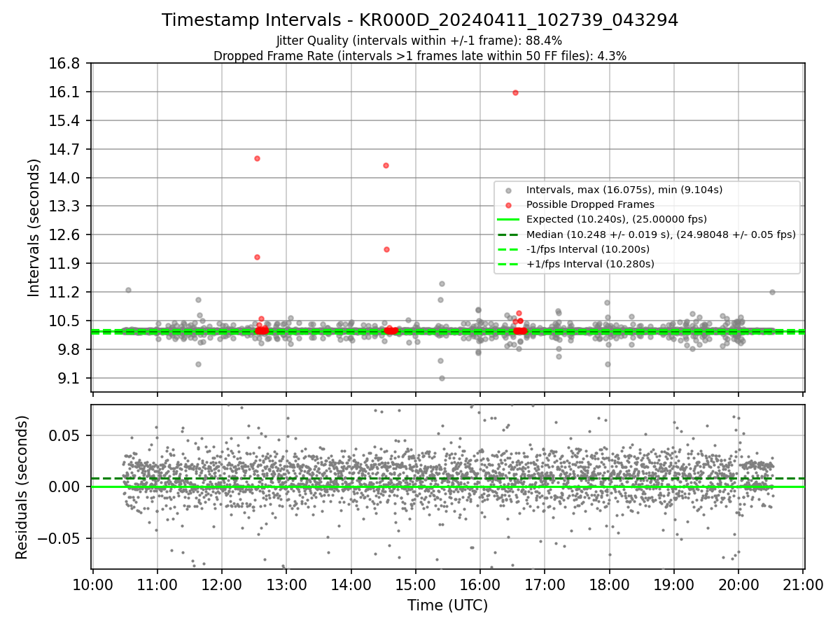Click the red point near 14.5s around 12:30
The height and width of the screenshot is (630, 840).
[257, 158]
